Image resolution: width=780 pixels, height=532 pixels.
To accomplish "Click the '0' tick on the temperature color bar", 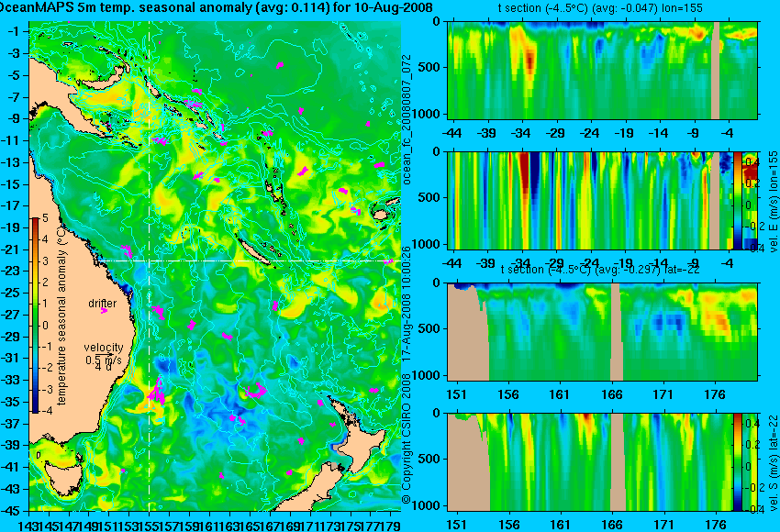I will [x=45, y=326].
